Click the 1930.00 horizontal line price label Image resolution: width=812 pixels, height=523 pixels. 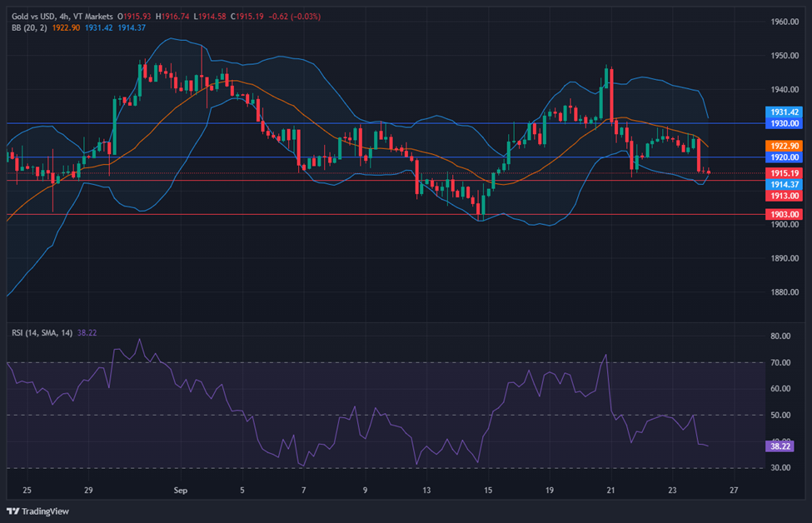(784, 123)
